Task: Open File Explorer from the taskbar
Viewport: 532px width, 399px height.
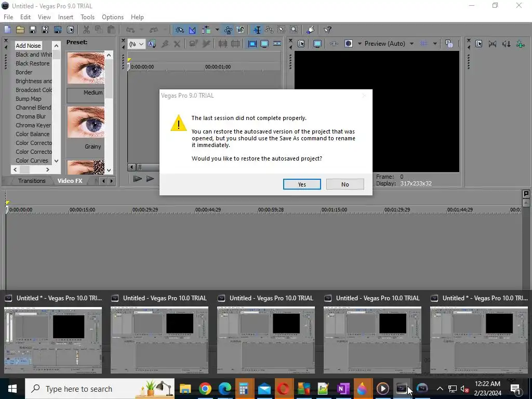Action: coord(185,389)
